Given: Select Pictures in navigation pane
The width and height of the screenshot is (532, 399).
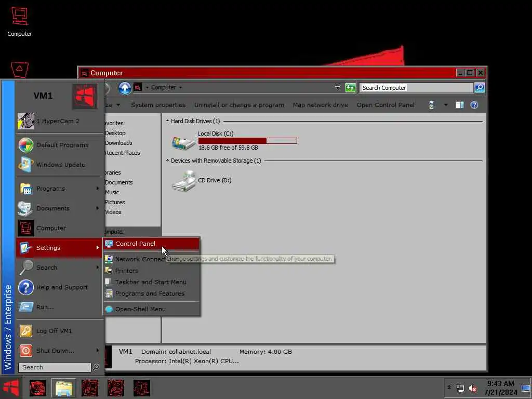Looking at the screenshot, I should pos(115,202).
